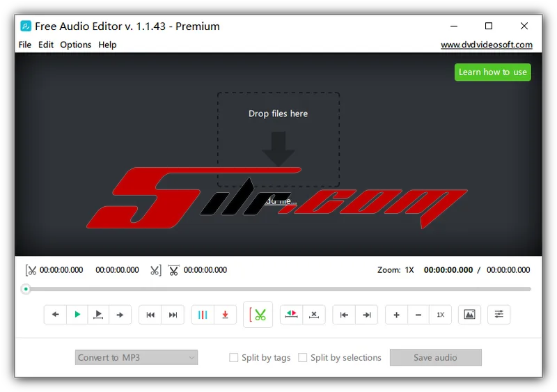Click the selection start time field
The width and height of the screenshot is (557, 392).
61,270
